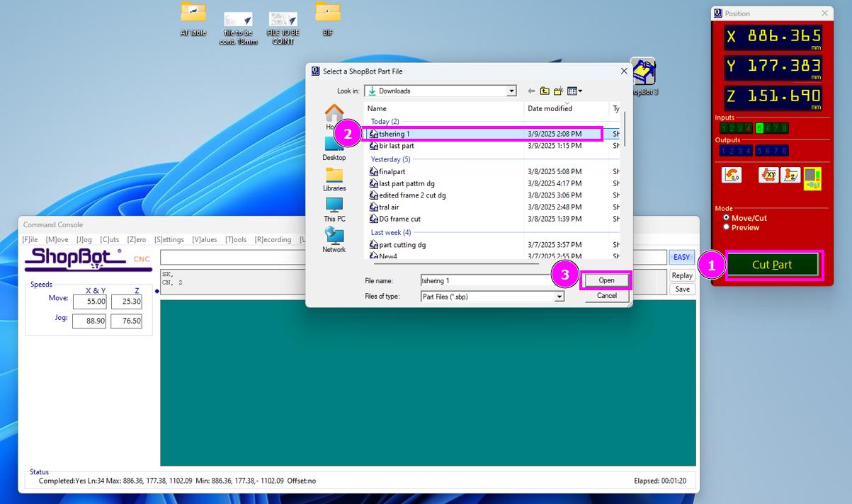
Task: Create a new folder in file dialog
Action: 558,91
